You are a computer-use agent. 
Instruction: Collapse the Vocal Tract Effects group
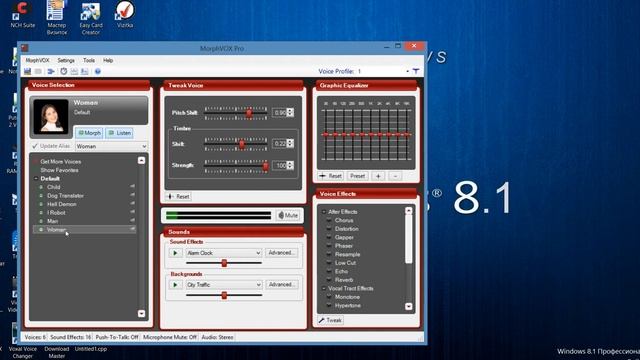[x=324, y=289]
